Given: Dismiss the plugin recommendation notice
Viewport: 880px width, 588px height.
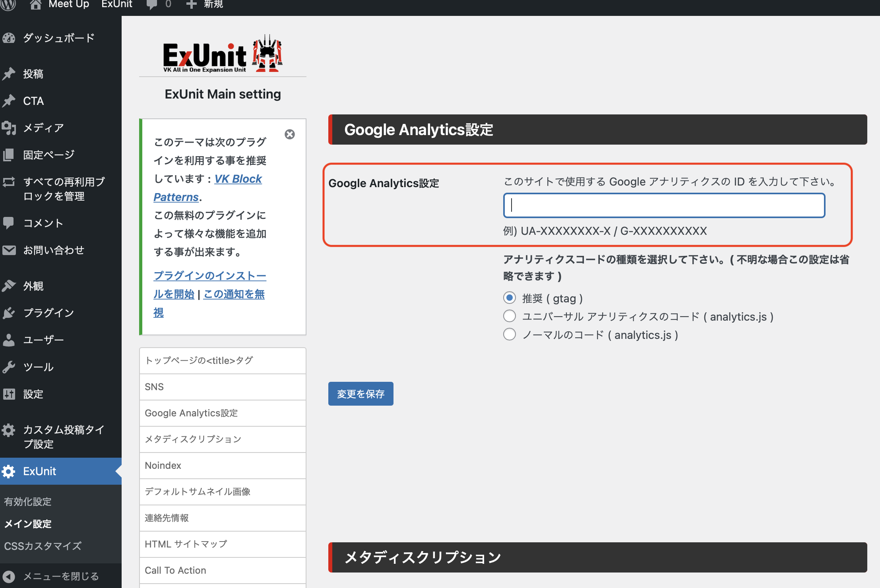Looking at the screenshot, I should pos(290,134).
